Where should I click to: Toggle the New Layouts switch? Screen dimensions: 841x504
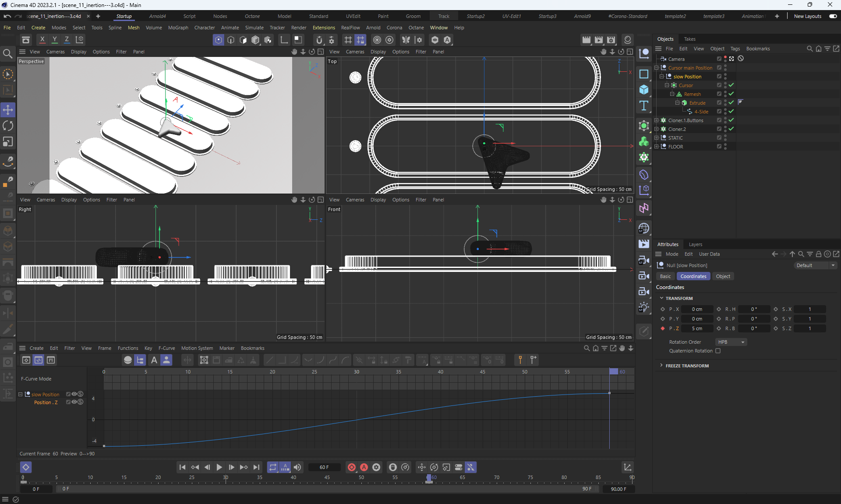pos(833,16)
